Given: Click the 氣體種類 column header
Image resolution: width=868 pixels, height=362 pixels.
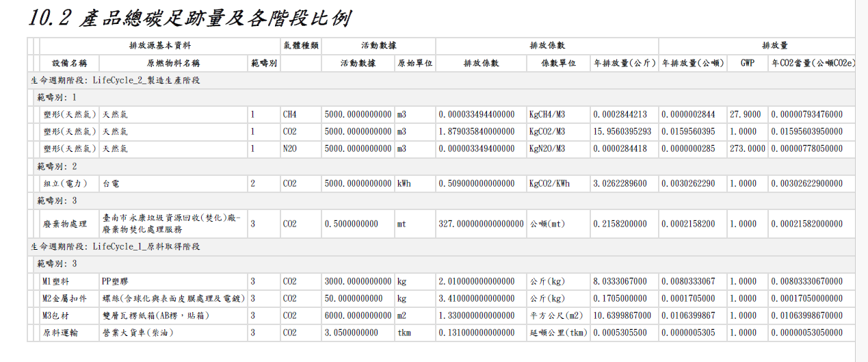Looking at the screenshot, I should 300,46.
